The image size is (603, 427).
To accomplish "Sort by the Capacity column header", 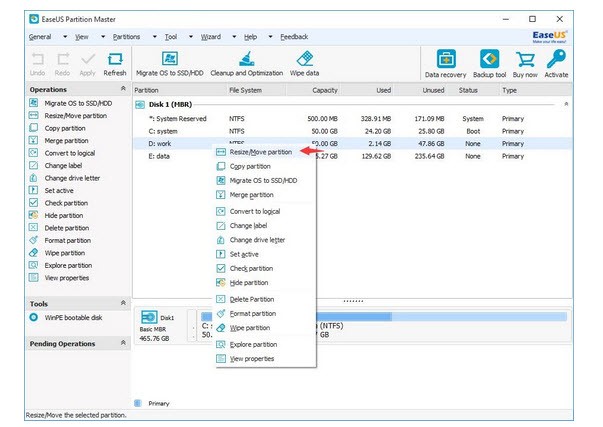I will pos(314,90).
